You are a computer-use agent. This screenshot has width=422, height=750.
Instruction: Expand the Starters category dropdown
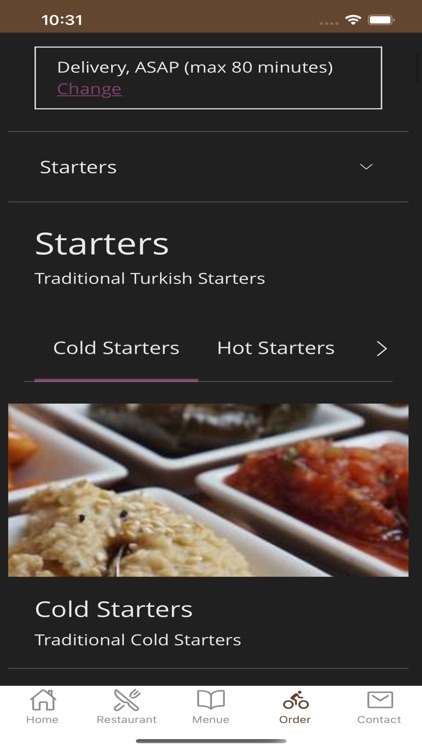[208, 167]
